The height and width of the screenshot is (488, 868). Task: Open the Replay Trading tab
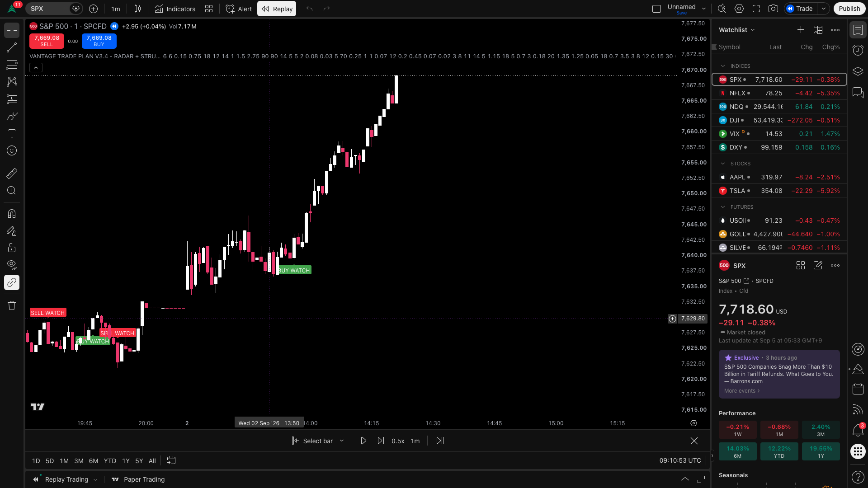(66, 479)
